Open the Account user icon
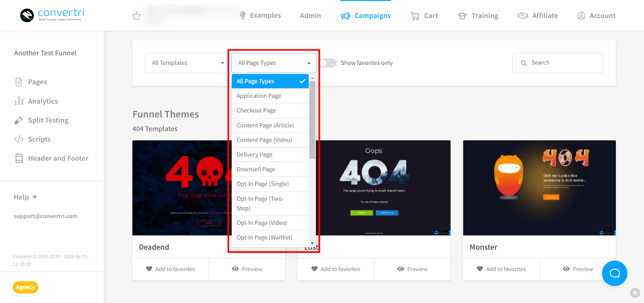The image size is (644, 303). [x=581, y=16]
